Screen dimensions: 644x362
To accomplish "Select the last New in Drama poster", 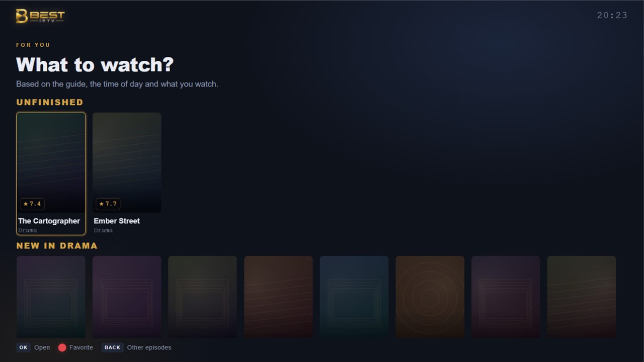I will [x=582, y=297].
